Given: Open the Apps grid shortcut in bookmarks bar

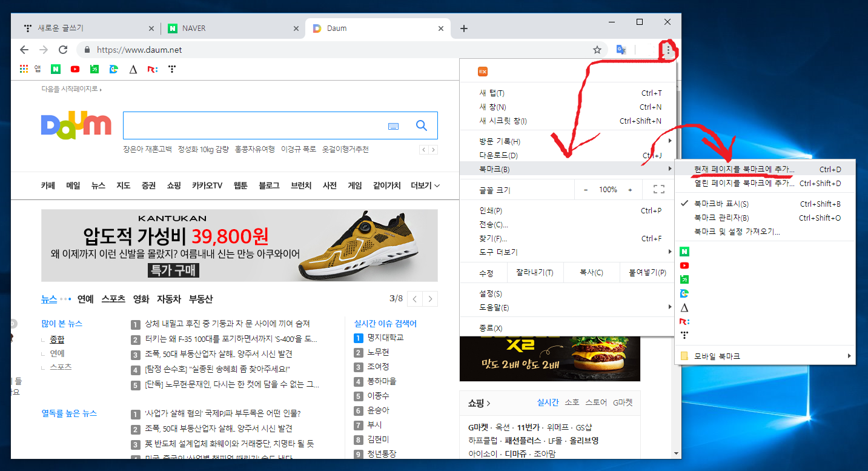Looking at the screenshot, I should click(x=24, y=69).
